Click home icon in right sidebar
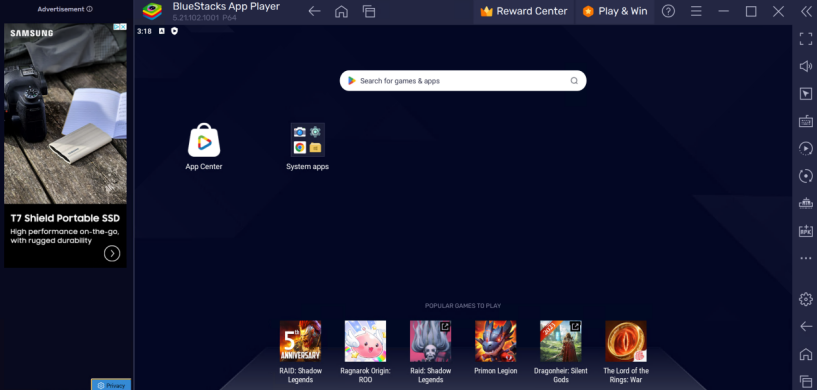Viewport: 817px width, 390px height. [806, 354]
